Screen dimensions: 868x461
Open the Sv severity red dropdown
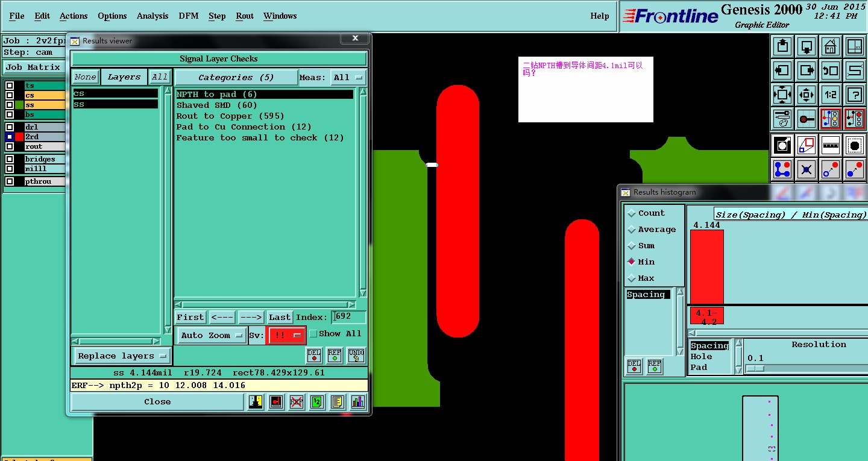coord(286,336)
